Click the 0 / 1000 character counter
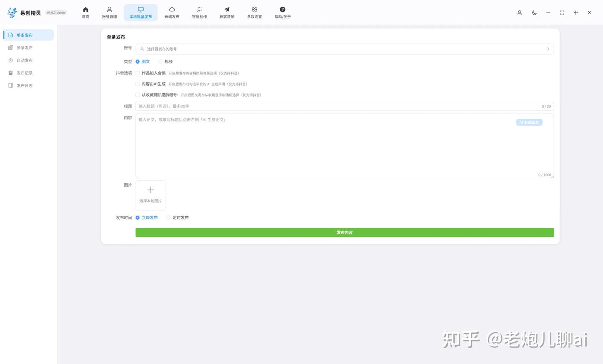This screenshot has height=364, width=603. (x=544, y=175)
